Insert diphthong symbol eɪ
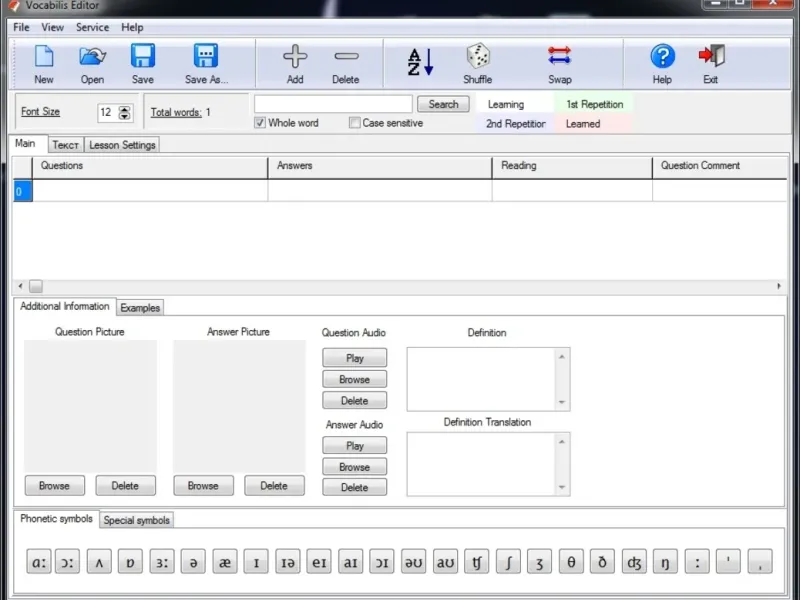Viewport: 800px width, 600px height. pos(319,562)
